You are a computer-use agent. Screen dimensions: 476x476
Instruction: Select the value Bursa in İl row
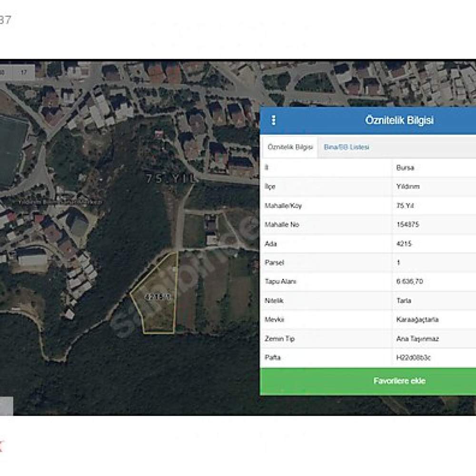[405, 168]
